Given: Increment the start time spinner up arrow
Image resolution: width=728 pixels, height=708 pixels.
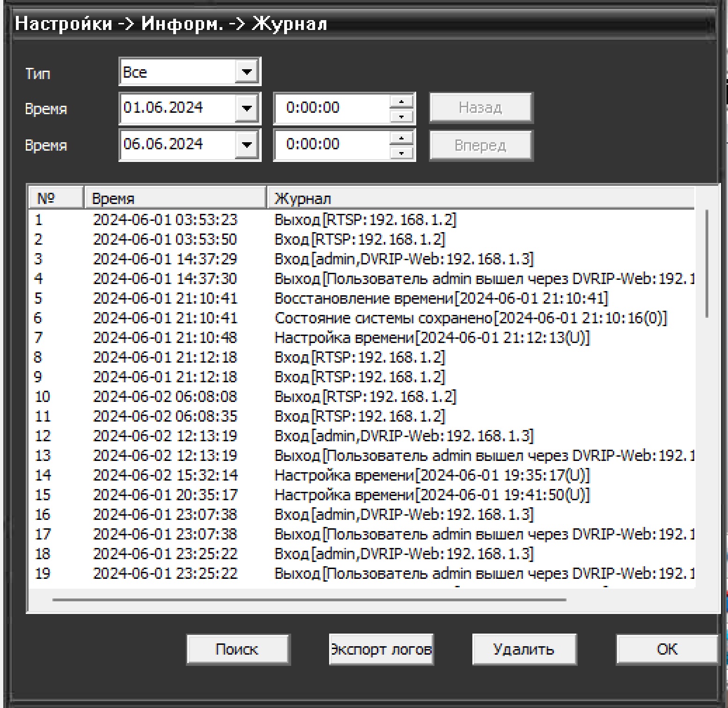Looking at the screenshot, I should pyautogui.click(x=402, y=102).
